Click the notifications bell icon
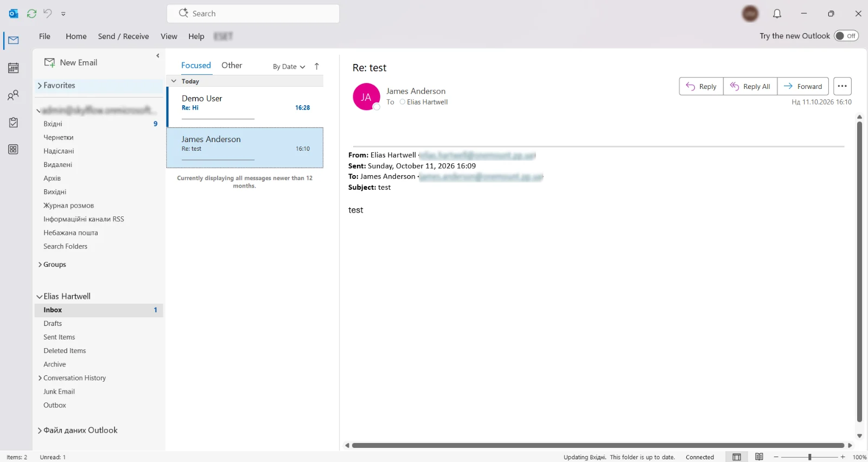Viewport: 868px width, 462px height. 777,14
